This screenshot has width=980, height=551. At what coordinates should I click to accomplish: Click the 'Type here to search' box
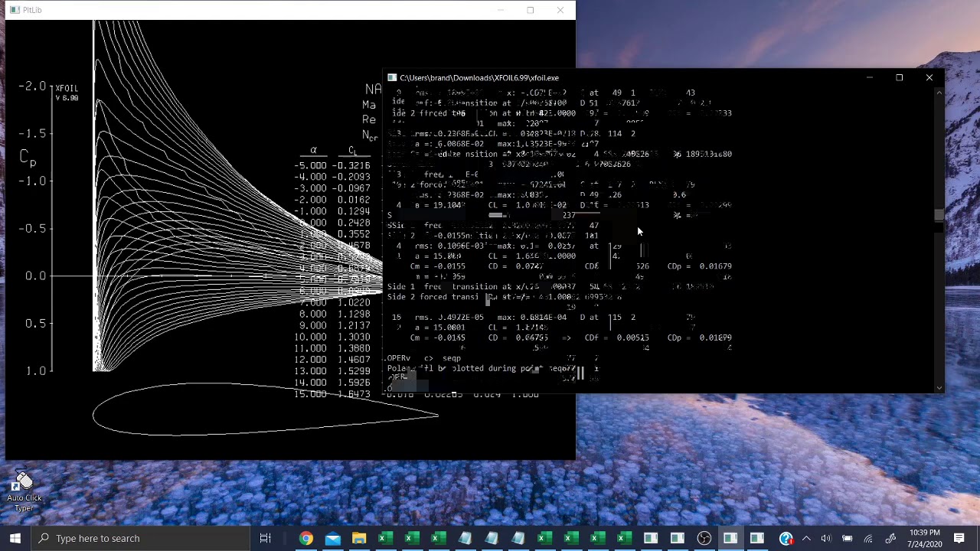coord(140,538)
